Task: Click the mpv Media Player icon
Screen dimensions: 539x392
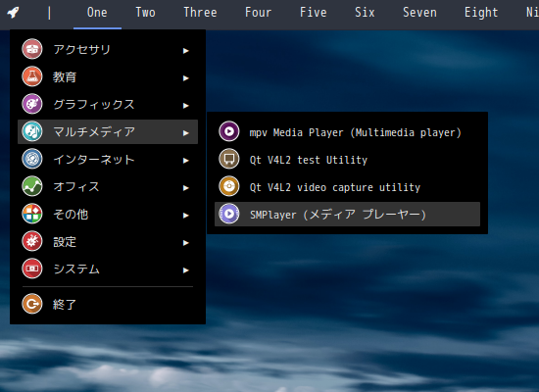Action: (x=229, y=131)
